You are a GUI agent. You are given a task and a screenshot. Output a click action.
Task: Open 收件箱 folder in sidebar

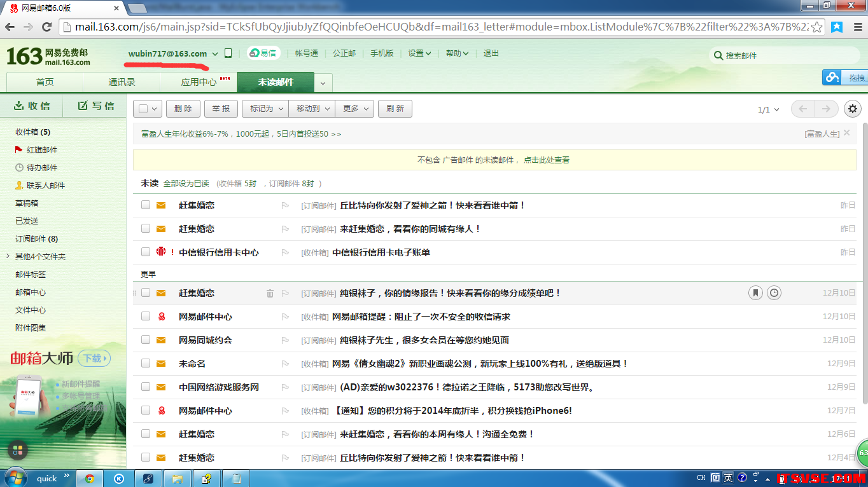pos(33,132)
